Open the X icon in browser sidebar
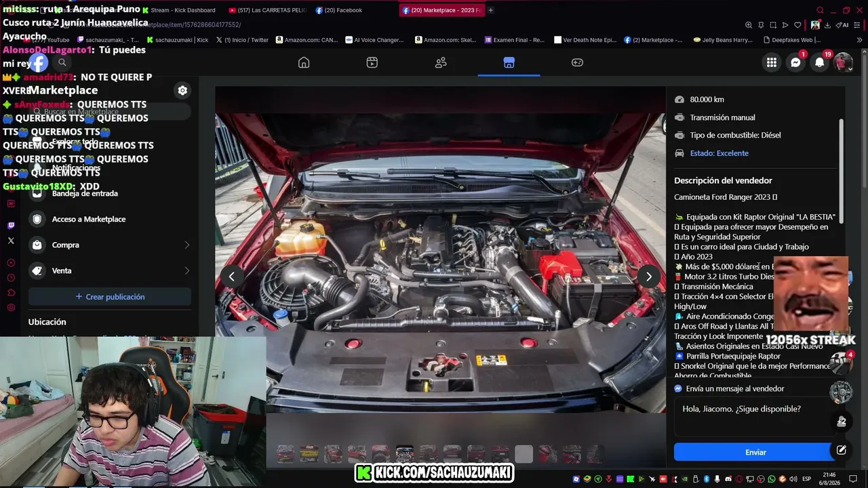 pos(11,241)
